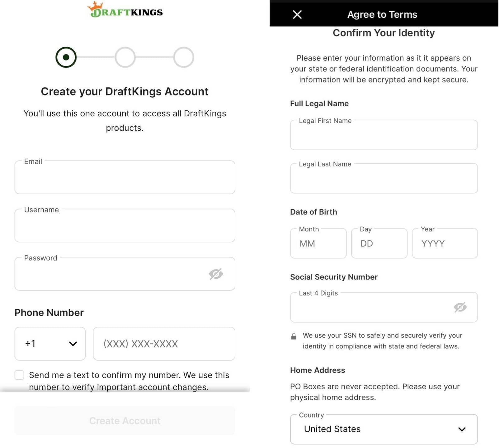Click the Date of Birth label
This screenshot has width=499, height=448.
tap(313, 212)
